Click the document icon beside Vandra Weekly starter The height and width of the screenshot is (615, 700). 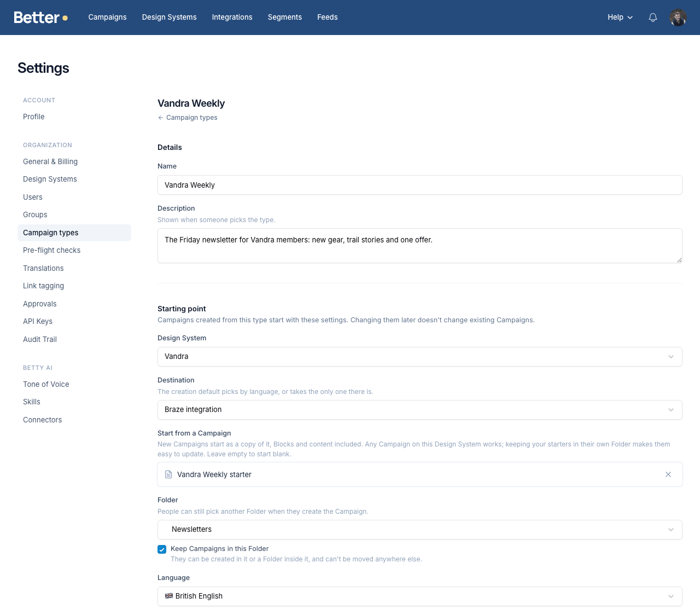168,474
